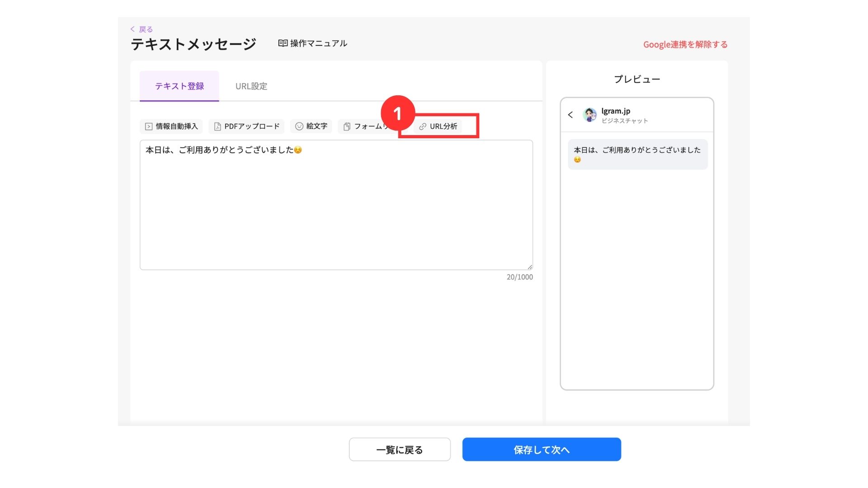Click the lgram.jp avatar in preview
The width and height of the screenshot is (868, 488).
coord(590,115)
